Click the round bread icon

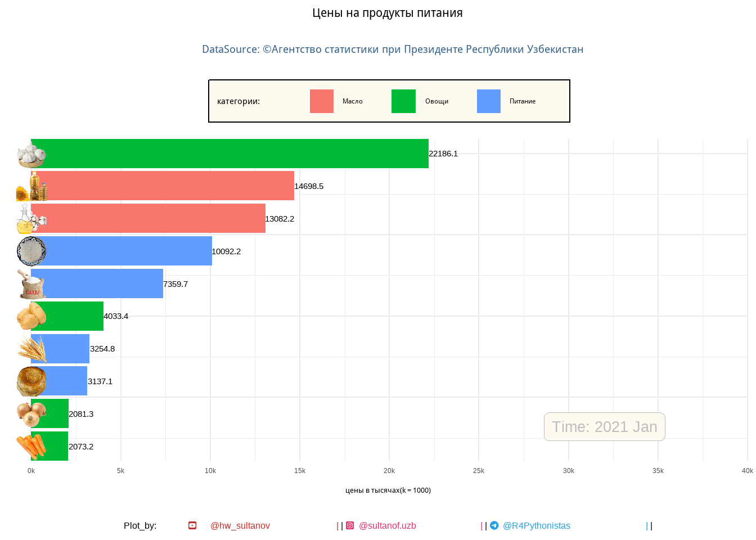(x=31, y=381)
